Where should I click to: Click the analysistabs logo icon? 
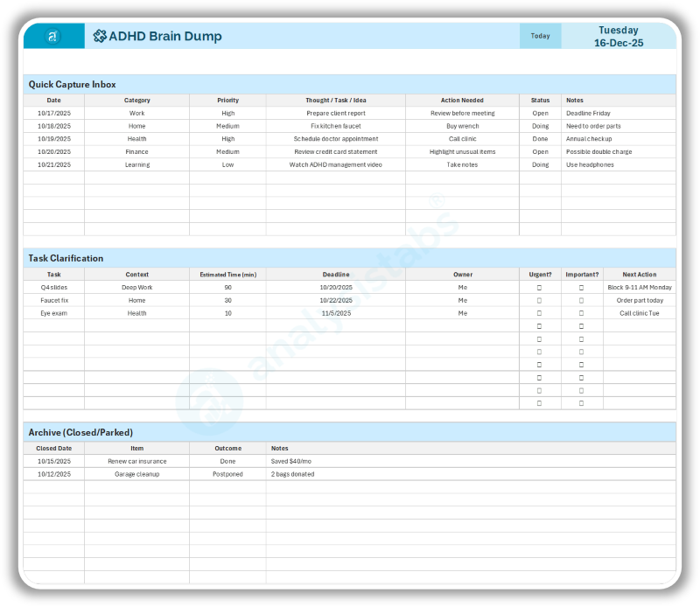click(52, 36)
